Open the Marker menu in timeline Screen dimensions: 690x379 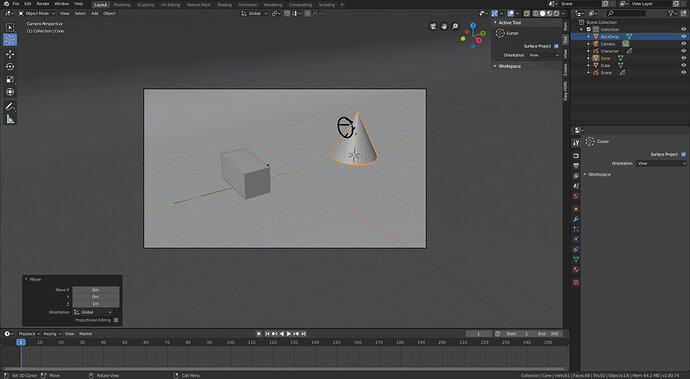86,334
